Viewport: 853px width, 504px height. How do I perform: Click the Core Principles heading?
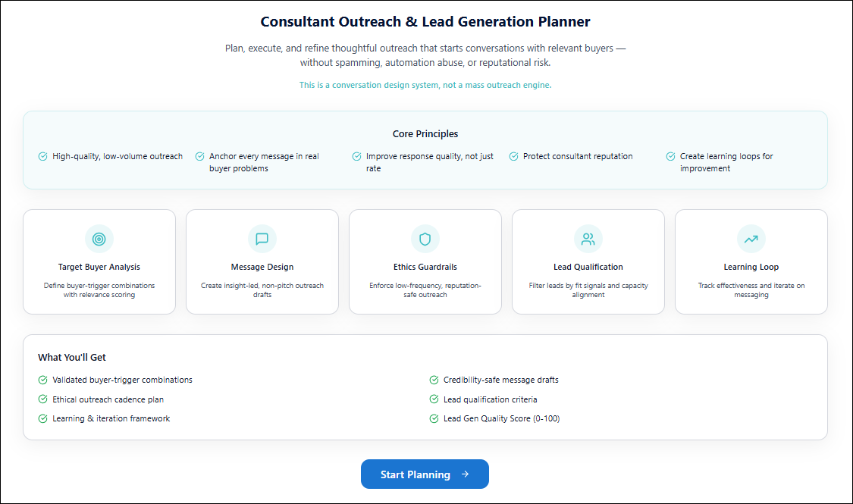(x=425, y=133)
